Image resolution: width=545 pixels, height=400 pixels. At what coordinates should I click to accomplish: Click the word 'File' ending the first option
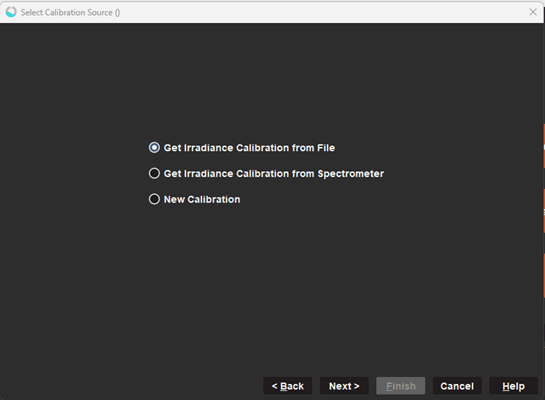point(326,148)
